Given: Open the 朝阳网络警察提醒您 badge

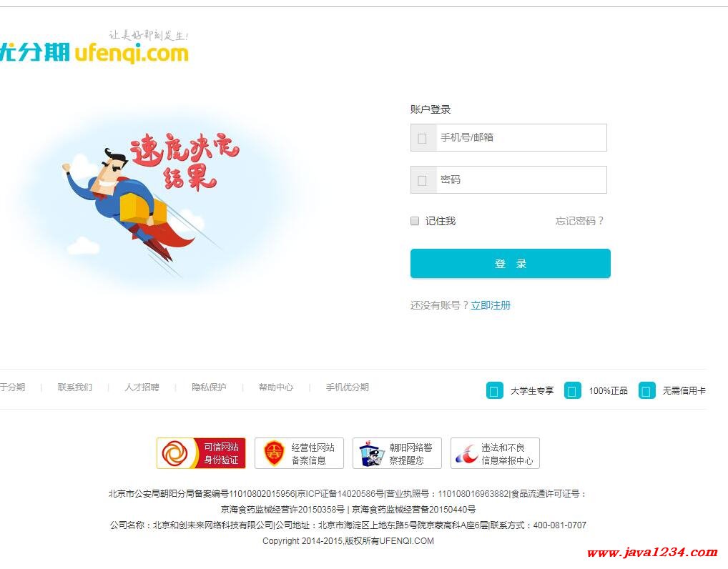Looking at the screenshot, I should (x=397, y=453).
